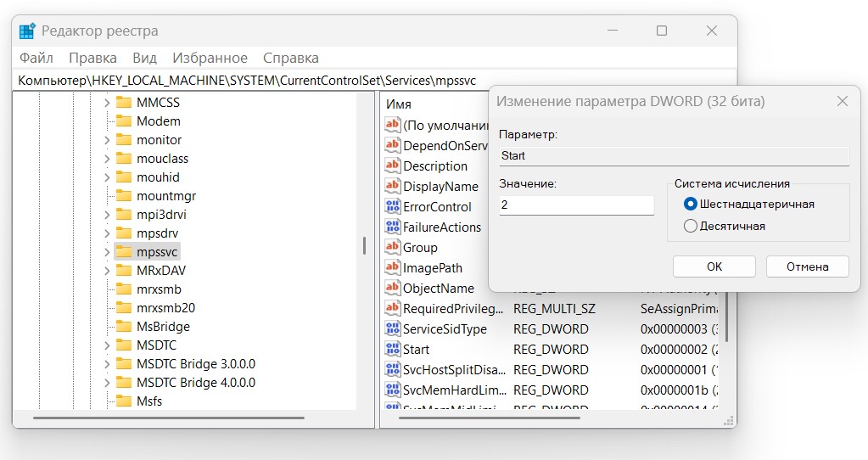Click the MMCSS folder icon
Viewport: 868px width, 460px height.
click(123, 103)
